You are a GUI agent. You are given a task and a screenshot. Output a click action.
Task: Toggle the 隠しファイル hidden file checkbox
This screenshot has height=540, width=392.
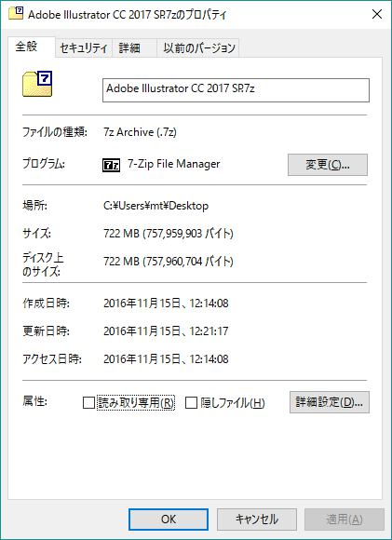tap(191, 402)
